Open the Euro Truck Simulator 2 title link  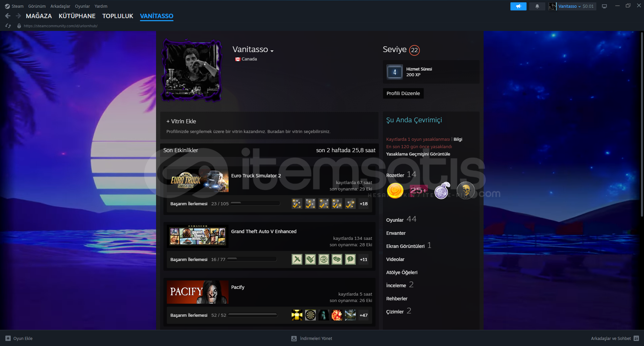256,176
